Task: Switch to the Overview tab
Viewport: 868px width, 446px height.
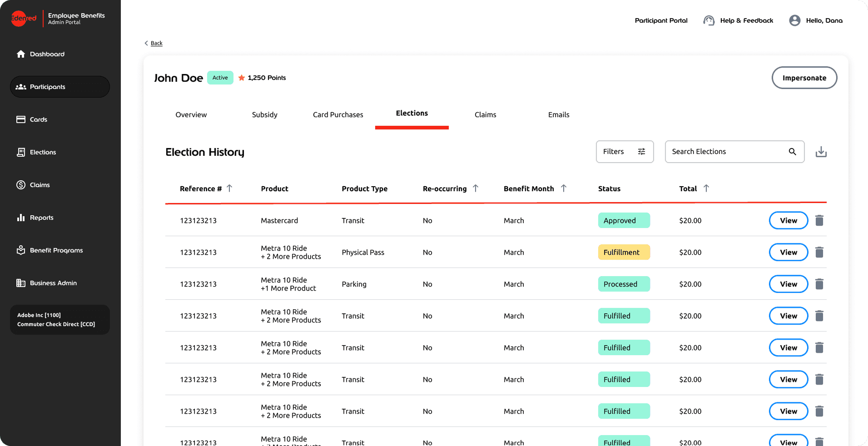Action: coord(191,115)
